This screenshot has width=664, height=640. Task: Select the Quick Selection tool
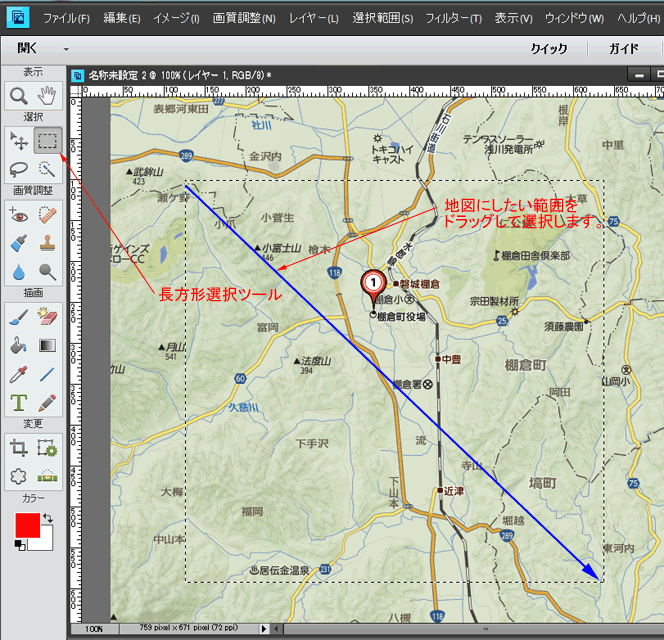[47, 169]
